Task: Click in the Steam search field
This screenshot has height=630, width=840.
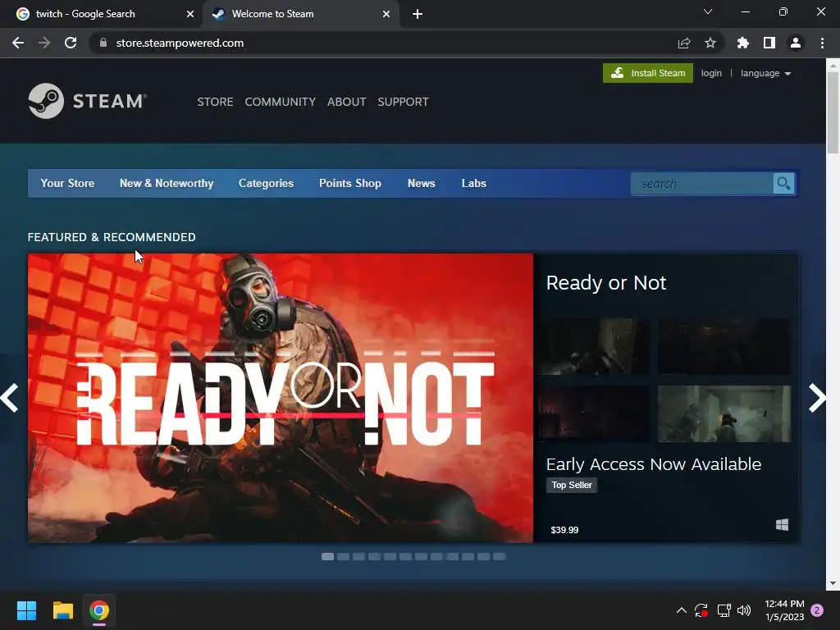Action: point(702,184)
